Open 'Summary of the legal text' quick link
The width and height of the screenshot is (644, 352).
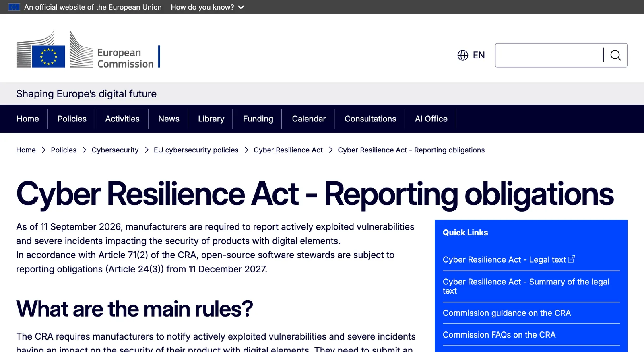[526, 286]
